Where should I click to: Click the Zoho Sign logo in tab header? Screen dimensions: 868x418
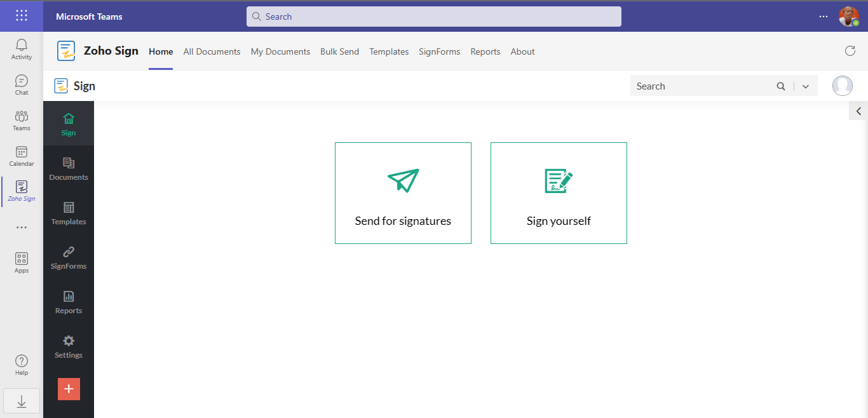point(66,51)
